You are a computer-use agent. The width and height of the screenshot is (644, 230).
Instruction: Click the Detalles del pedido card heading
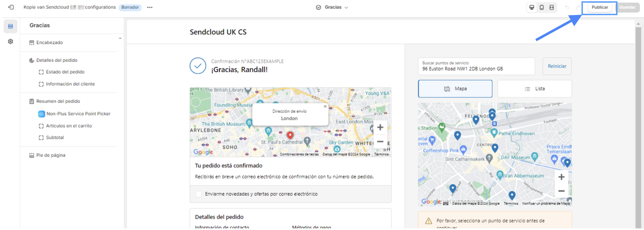(x=219, y=217)
